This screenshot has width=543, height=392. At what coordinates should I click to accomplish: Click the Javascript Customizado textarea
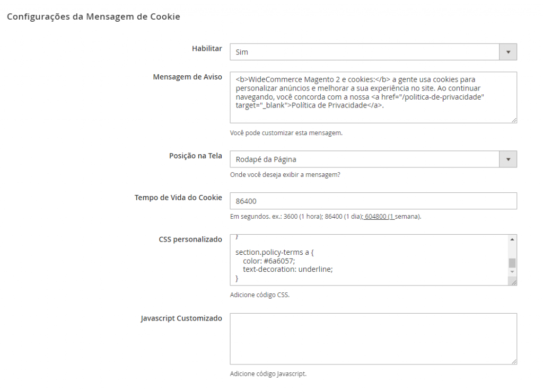[x=373, y=338]
